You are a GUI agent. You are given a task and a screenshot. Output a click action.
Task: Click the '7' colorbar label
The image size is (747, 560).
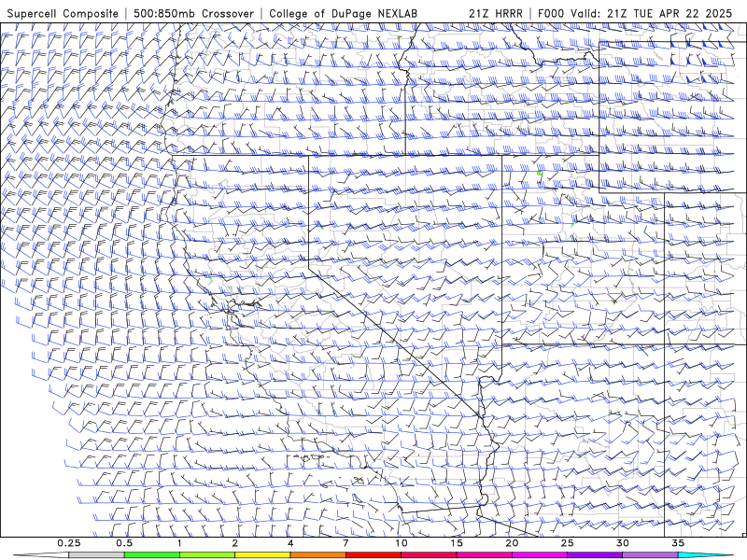345,543
